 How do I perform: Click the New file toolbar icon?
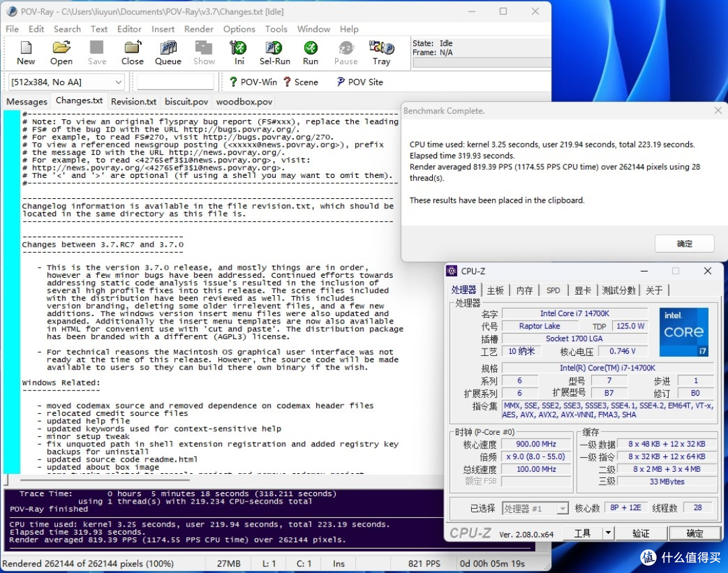[x=26, y=47]
